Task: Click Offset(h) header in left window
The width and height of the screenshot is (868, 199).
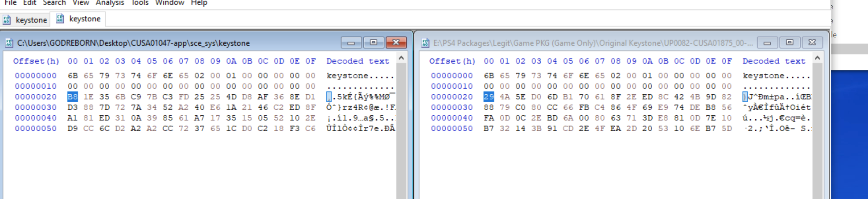Action: [36, 61]
